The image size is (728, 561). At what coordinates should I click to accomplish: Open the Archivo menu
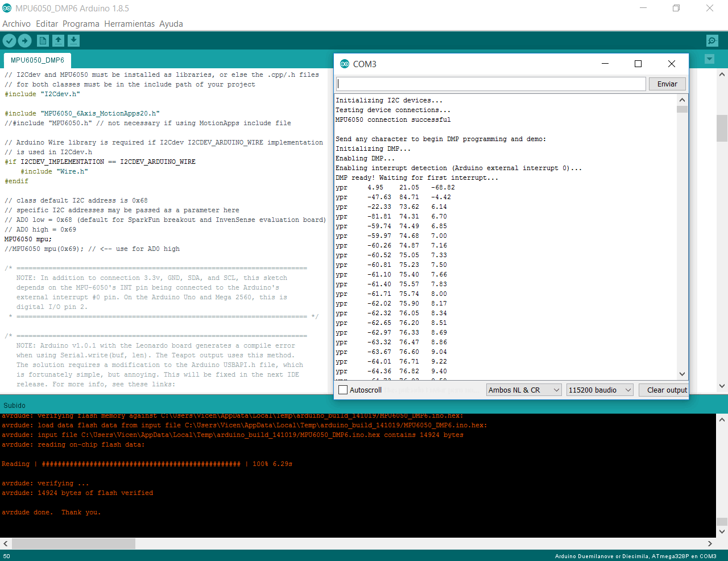16,24
